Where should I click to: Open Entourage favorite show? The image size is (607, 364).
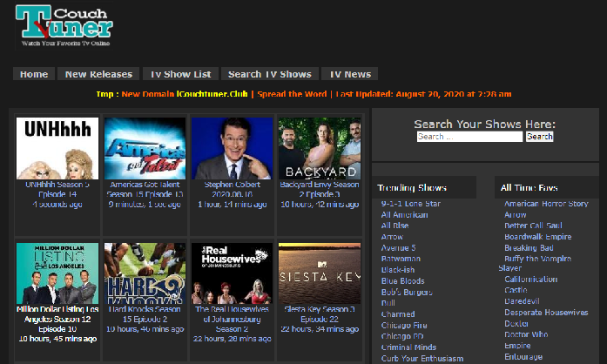click(523, 357)
